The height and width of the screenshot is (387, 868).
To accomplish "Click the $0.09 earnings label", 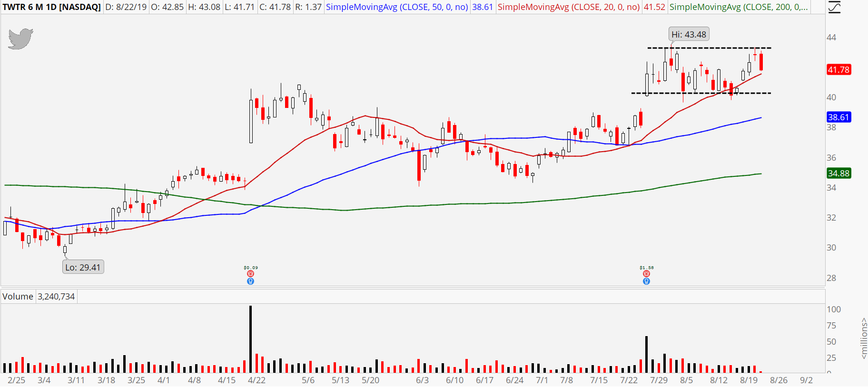I will point(251,268).
